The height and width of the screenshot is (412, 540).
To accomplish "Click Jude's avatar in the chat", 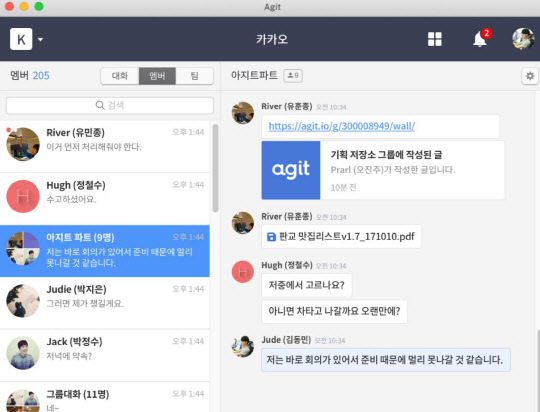I will 243,347.
